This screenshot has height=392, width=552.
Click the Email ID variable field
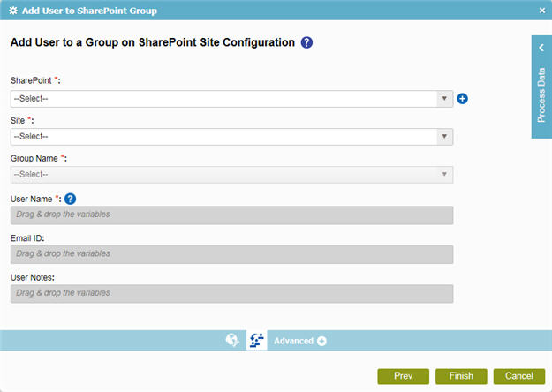click(231, 255)
